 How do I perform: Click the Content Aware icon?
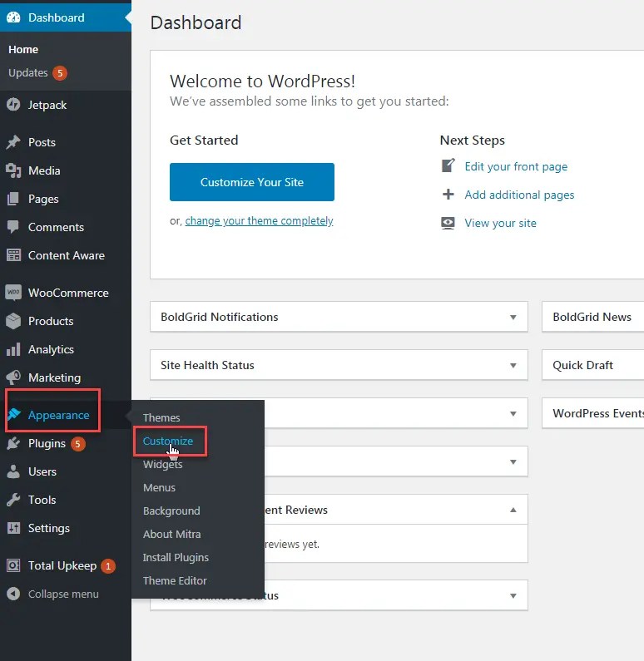tap(13, 255)
